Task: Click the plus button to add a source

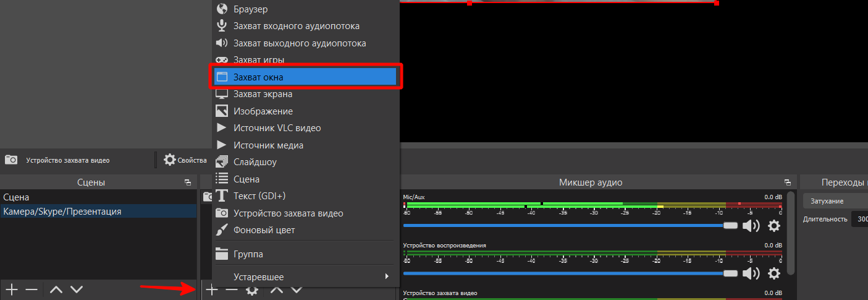Action: coord(212,289)
